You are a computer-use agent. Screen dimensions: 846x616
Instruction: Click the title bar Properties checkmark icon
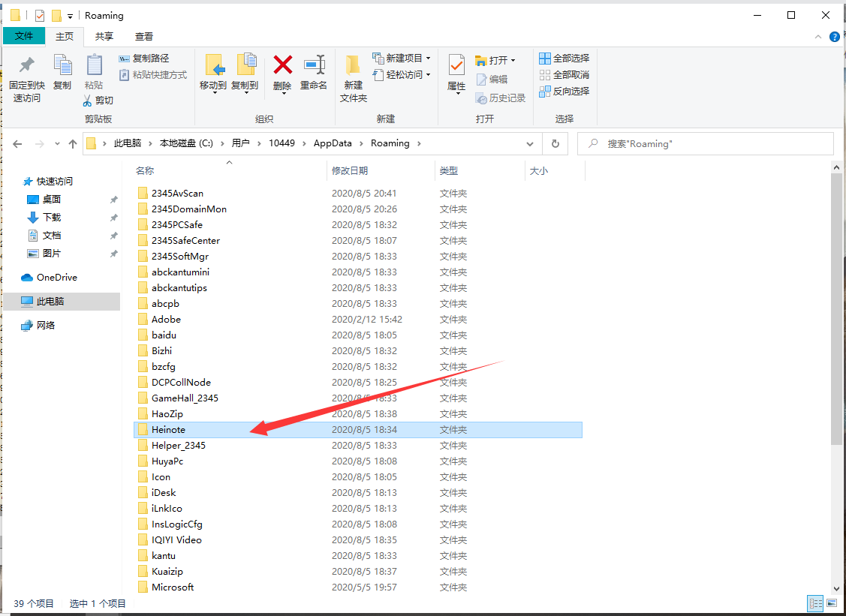(x=40, y=16)
